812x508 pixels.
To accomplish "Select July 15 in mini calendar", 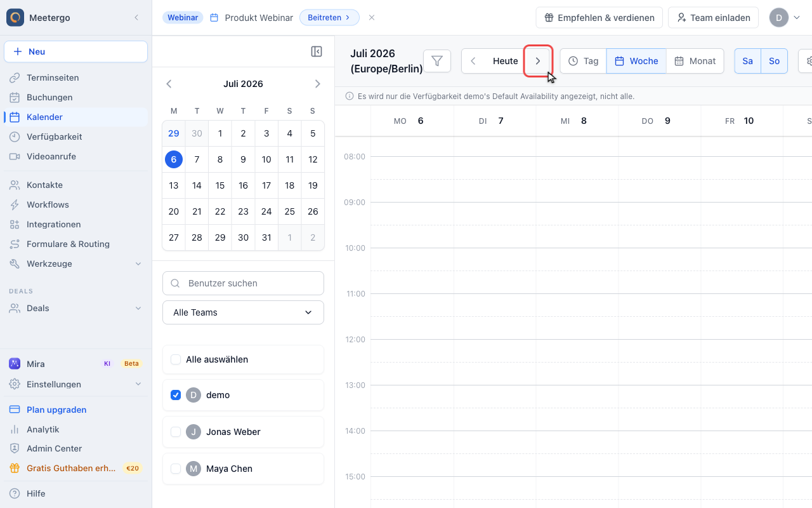I will [220, 185].
